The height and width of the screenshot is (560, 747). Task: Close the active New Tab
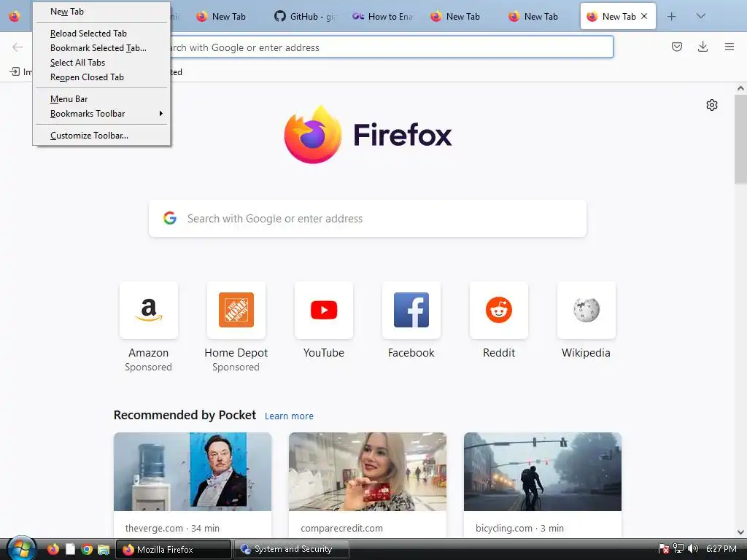(x=644, y=16)
